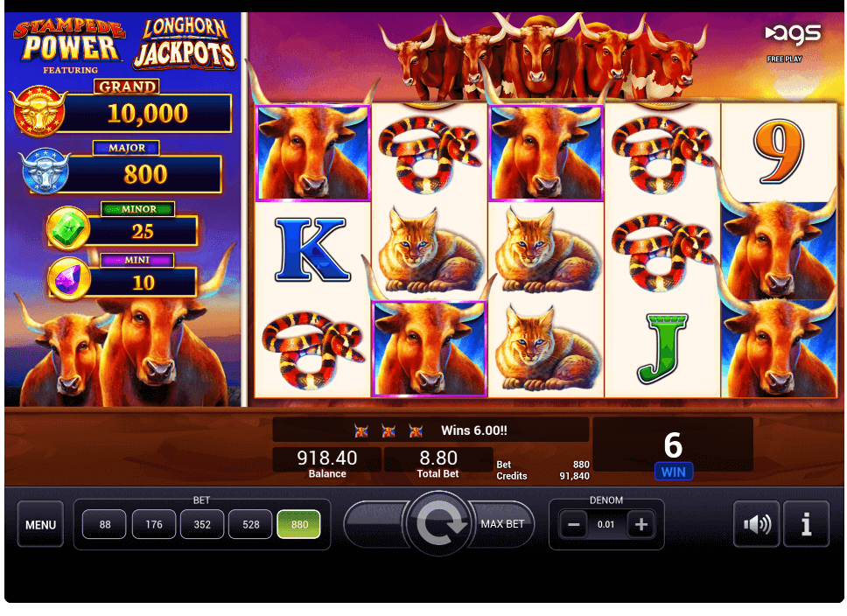Select the 528 bet option
847x616 pixels.
(250, 524)
